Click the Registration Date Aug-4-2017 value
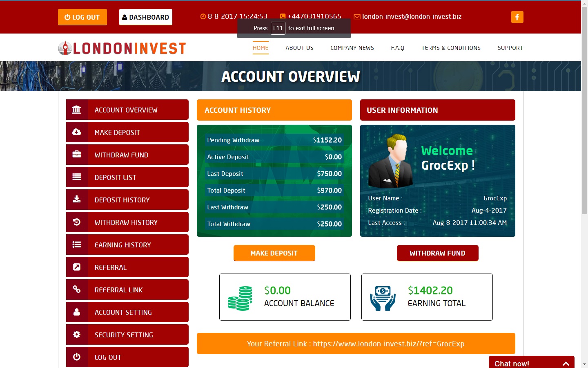Image resolution: width=588 pixels, height=368 pixels. pos(489,210)
